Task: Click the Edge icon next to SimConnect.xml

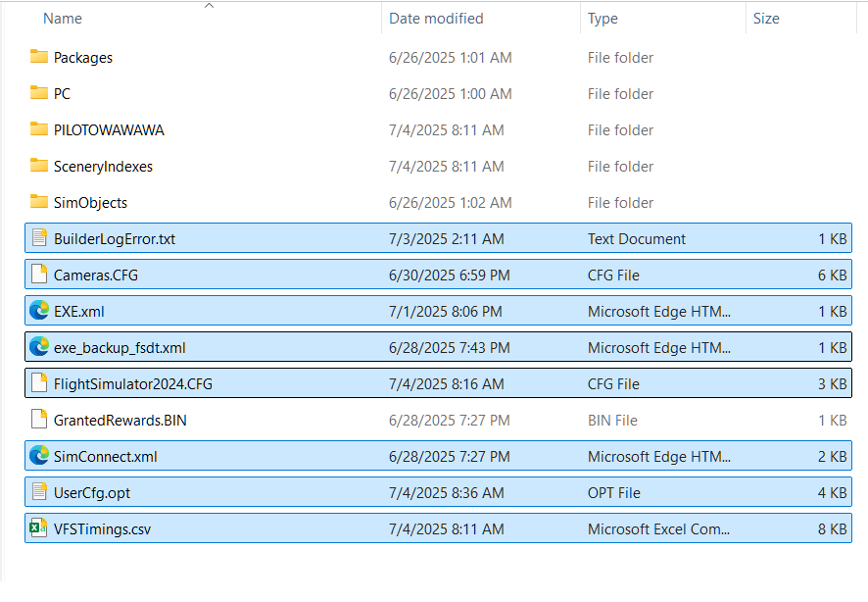Action: (x=39, y=456)
